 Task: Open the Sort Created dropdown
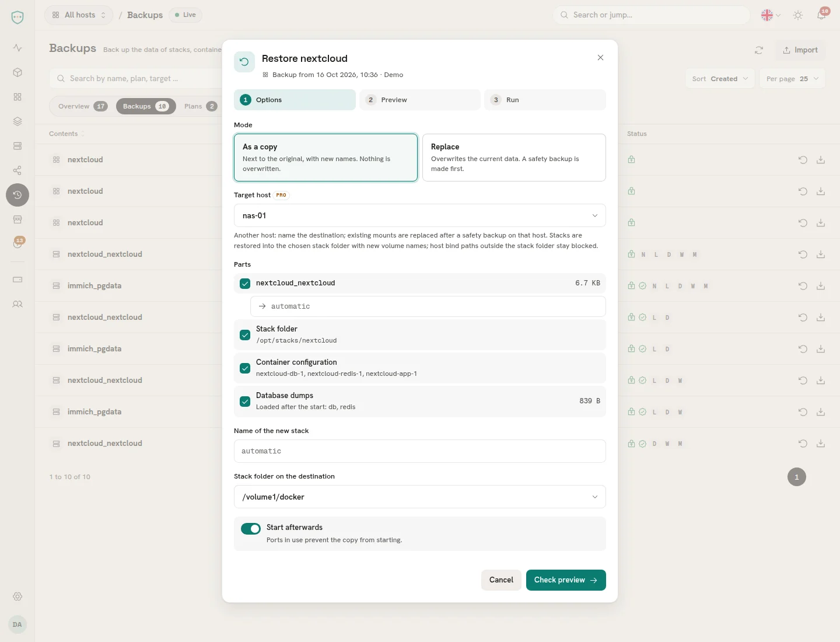tap(720, 79)
